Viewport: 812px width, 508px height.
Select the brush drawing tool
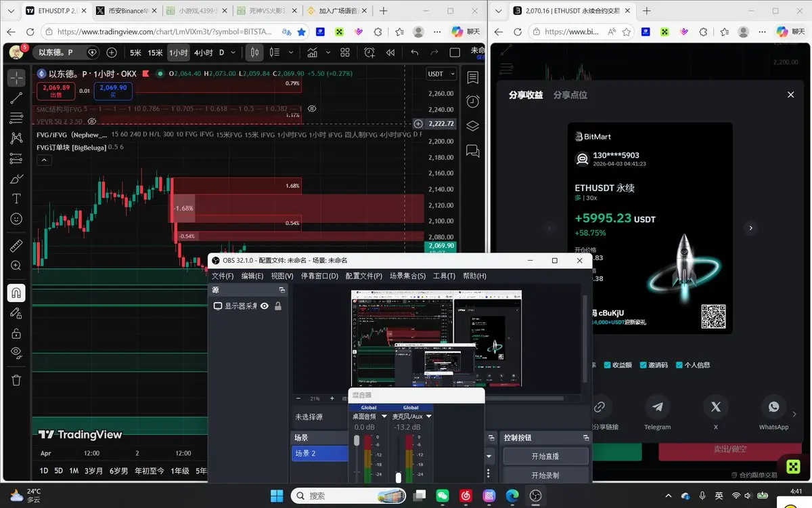point(16,179)
